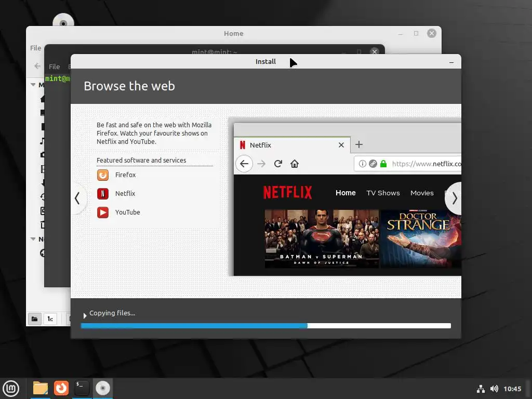Click the YouTube icon in featured software list

pyautogui.click(x=103, y=212)
